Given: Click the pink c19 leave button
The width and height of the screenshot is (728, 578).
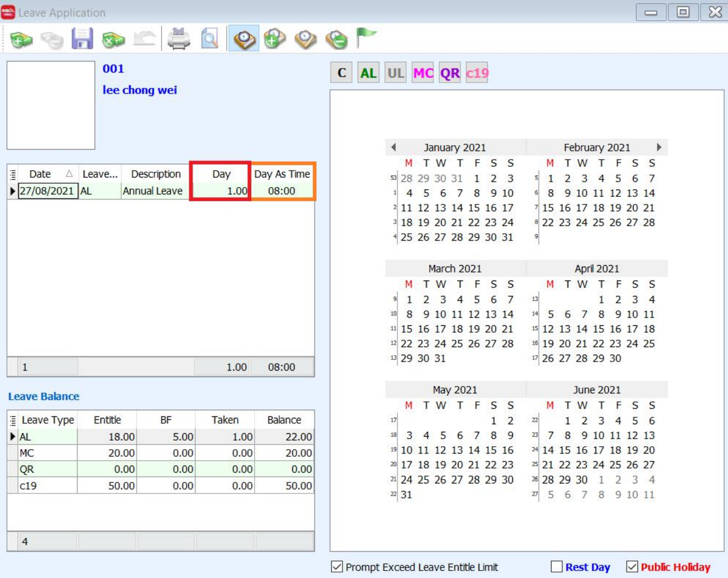Looking at the screenshot, I should [x=477, y=73].
